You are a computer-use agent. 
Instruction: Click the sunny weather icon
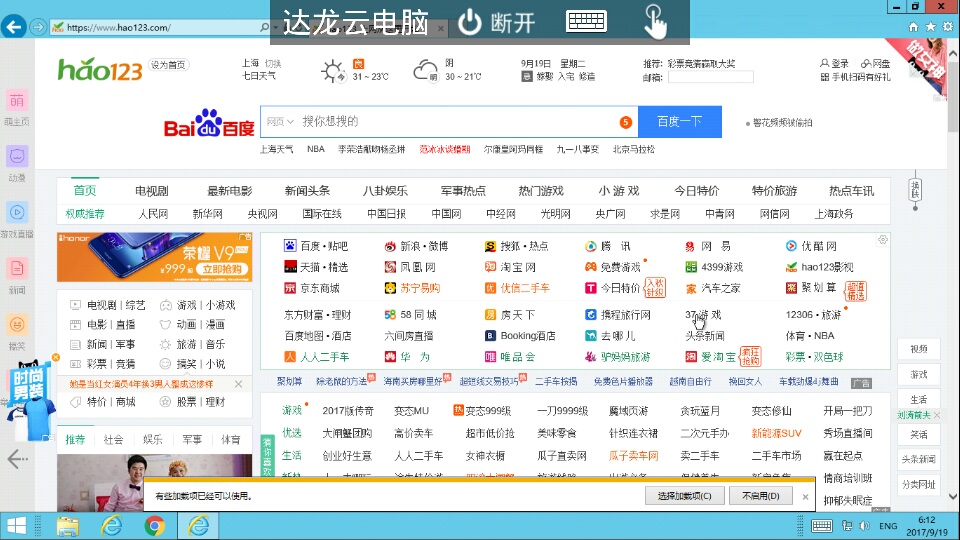tap(333, 71)
